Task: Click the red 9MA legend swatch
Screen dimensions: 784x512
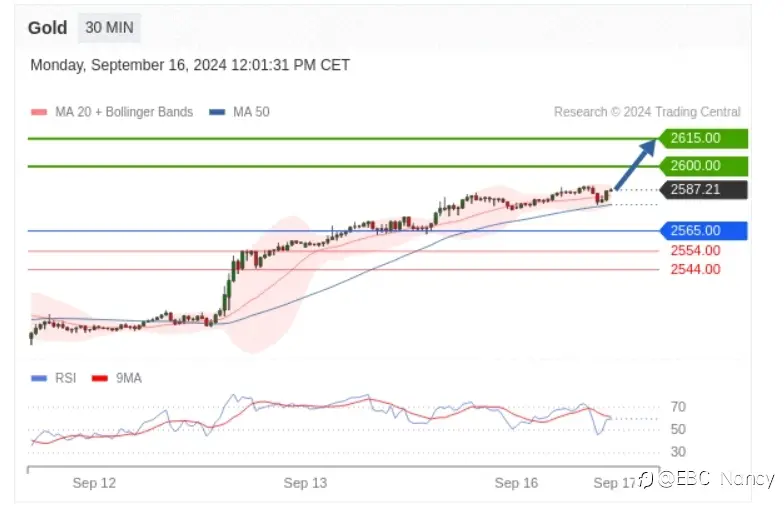Action: coord(100,378)
